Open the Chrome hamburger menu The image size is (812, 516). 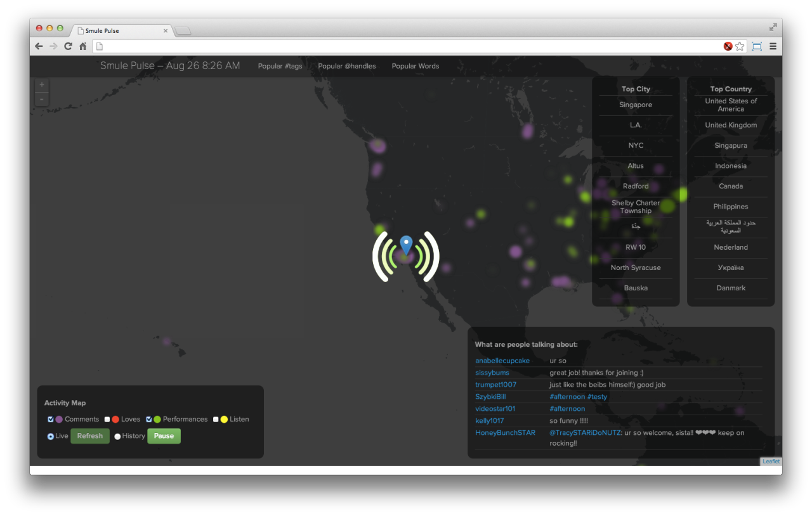coord(773,46)
